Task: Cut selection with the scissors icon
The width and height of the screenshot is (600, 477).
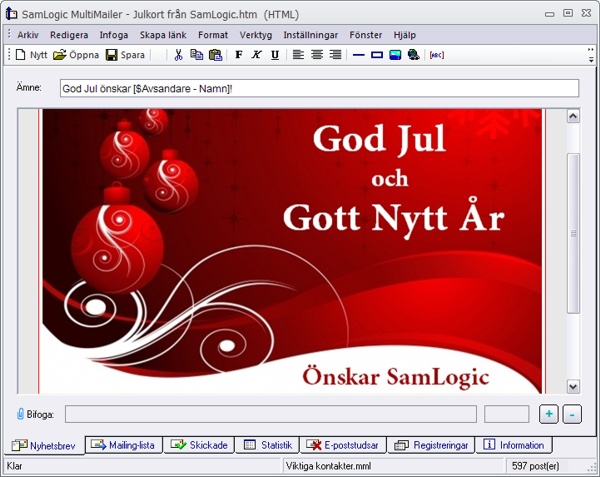Action: click(178, 55)
